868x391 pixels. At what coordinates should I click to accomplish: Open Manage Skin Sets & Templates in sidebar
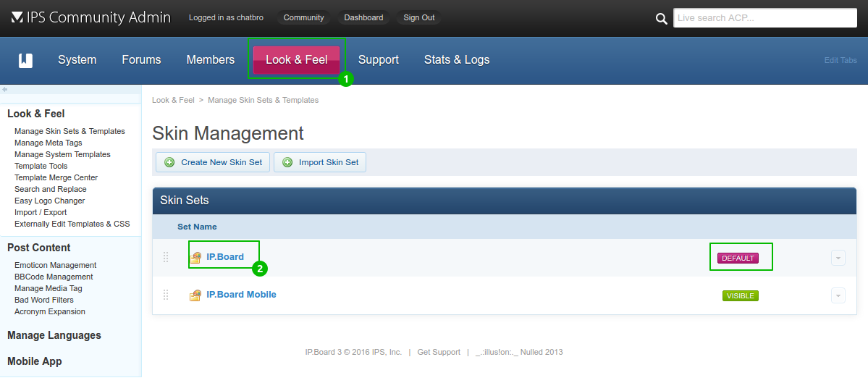point(69,131)
